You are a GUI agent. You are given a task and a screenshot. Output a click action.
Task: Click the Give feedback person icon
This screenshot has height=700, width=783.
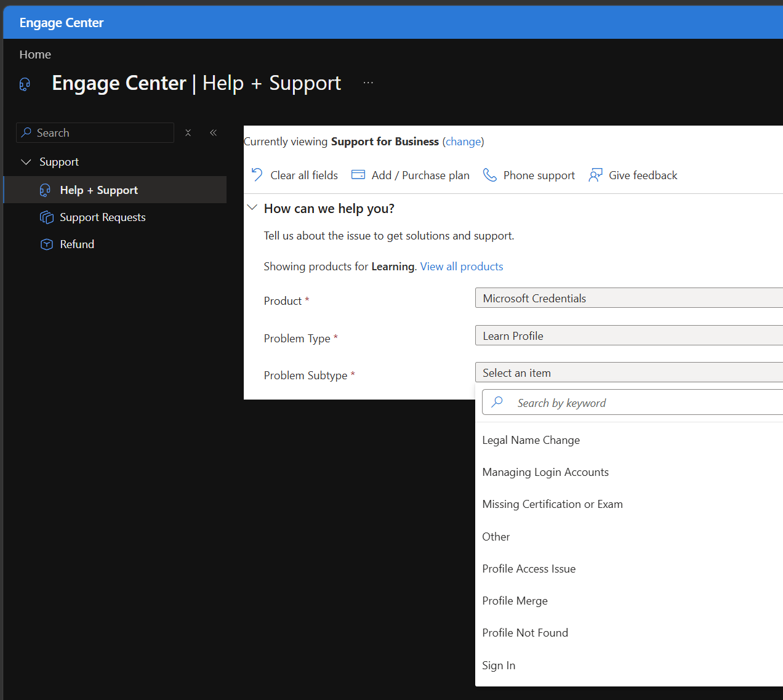595,175
